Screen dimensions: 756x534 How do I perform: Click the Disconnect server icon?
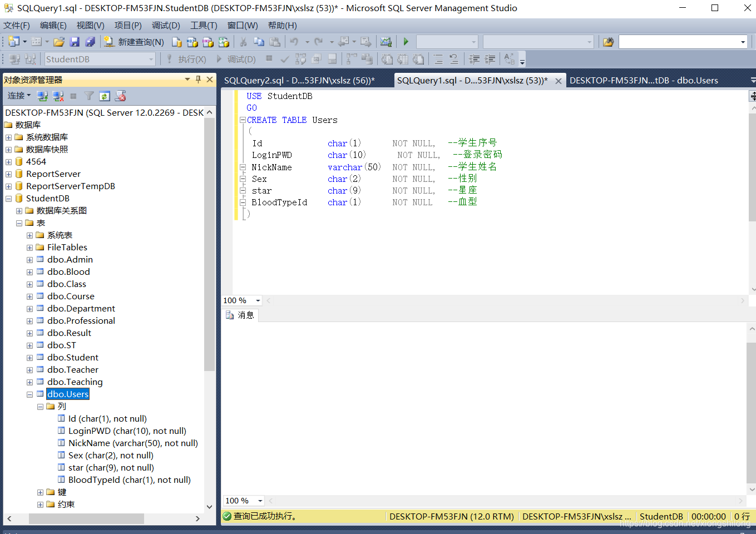[58, 96]
